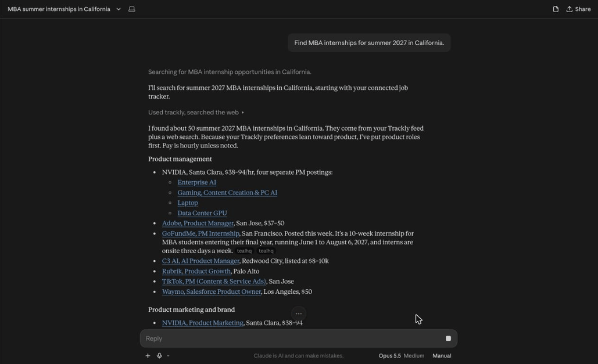The height and width of the screenshot is (364, 598).
Task: Open the GoFundMe, PM Internship link
Action: click(200, 233)
